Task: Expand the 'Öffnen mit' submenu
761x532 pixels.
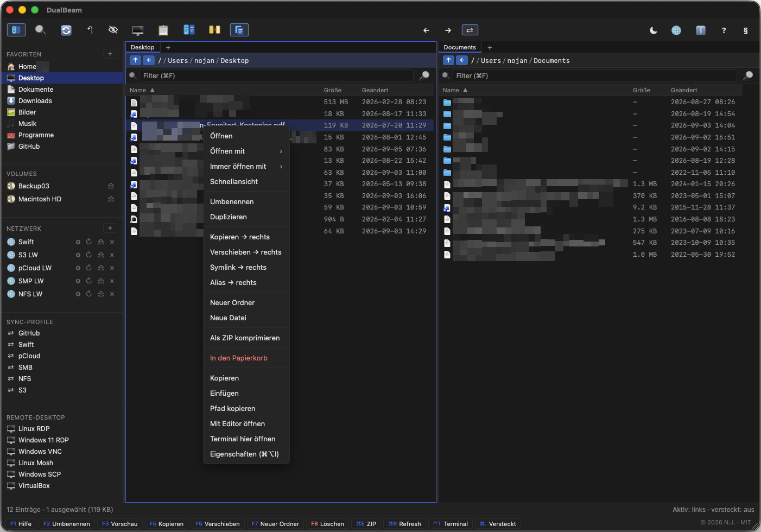Action: point(246,151)
